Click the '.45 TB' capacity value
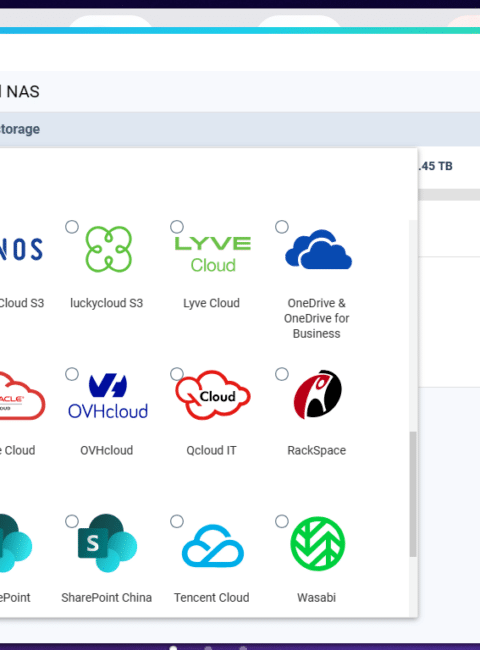 click(x=435, y=166)
